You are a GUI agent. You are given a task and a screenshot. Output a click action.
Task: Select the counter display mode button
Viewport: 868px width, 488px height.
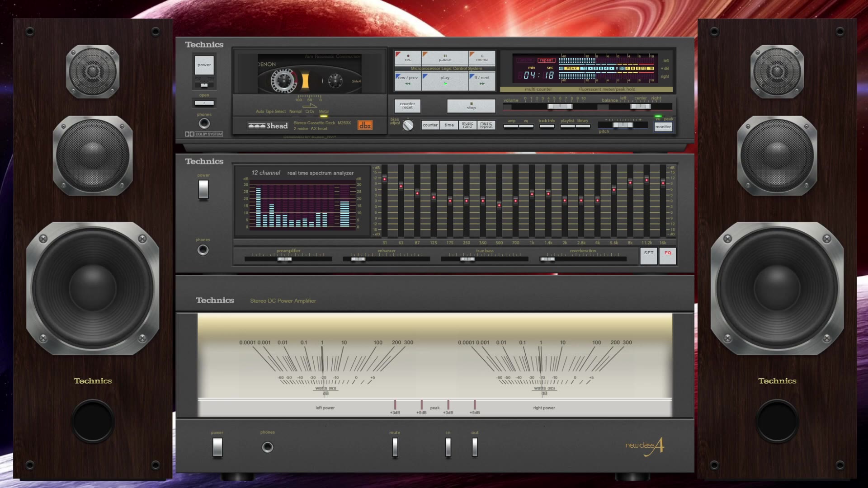430,125
